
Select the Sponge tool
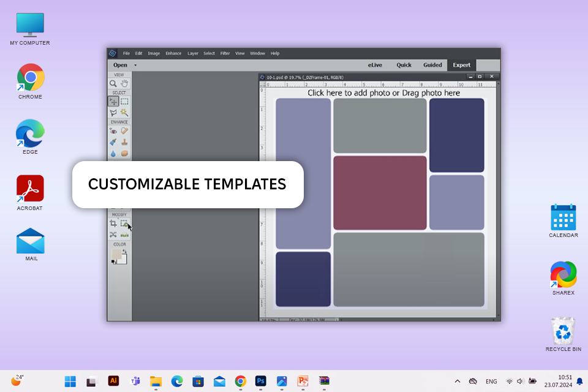[x=124, y=153]
